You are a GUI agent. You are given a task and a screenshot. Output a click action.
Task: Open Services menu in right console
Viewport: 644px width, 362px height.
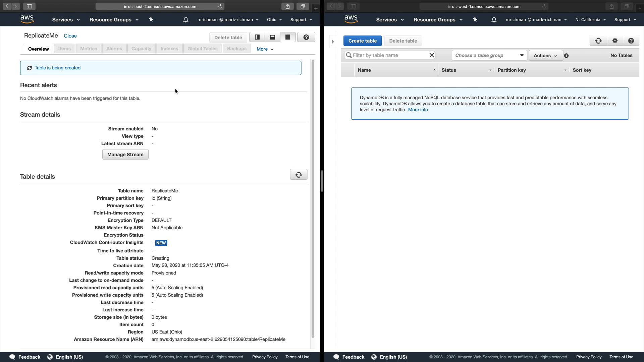[389, 20]
